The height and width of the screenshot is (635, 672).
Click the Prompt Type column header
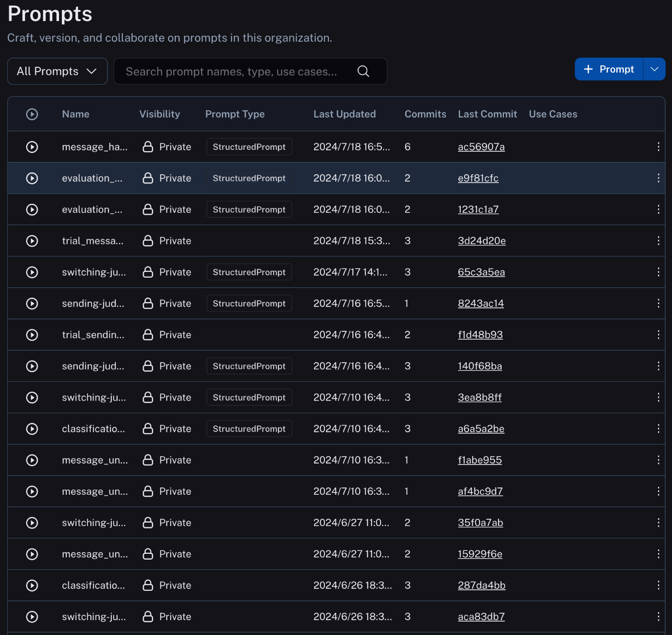pos(235,114)
